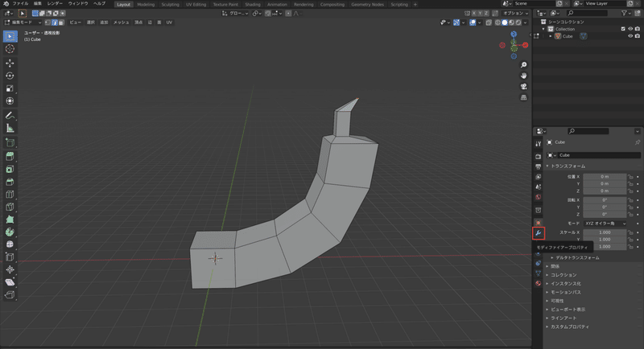Viewport: 644px width, 349px height.
Task: Select the Rotate tool in the toolbar
Action: [10, 76]
